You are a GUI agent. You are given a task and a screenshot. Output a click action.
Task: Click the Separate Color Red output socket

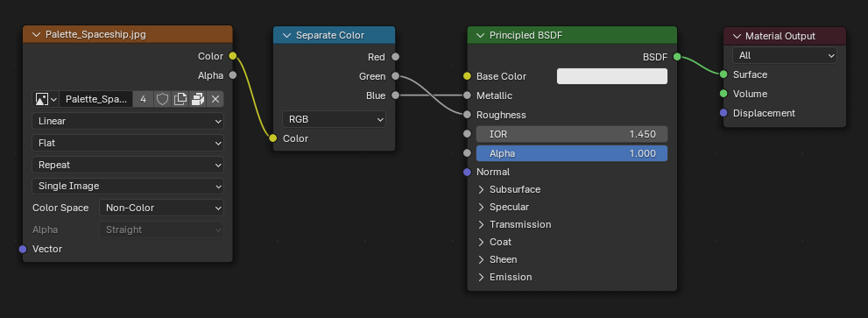(x=395, y=57)
